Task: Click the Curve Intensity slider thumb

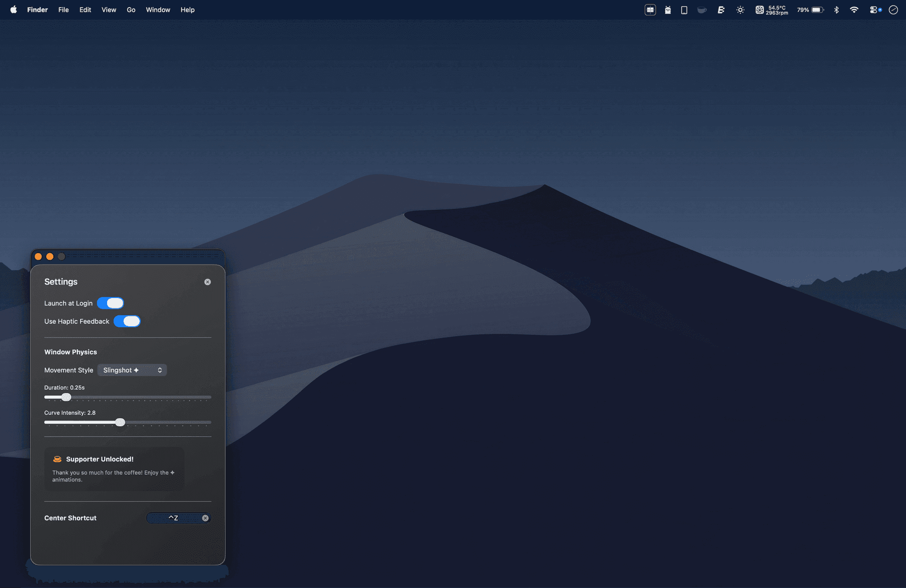Action: click(120, 422)
